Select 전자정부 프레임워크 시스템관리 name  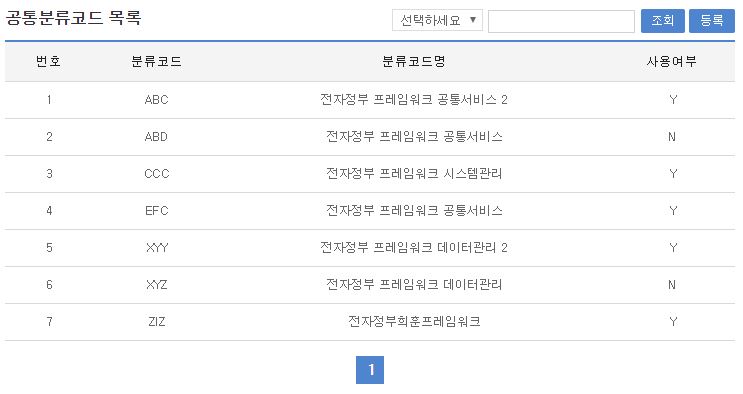414,174
